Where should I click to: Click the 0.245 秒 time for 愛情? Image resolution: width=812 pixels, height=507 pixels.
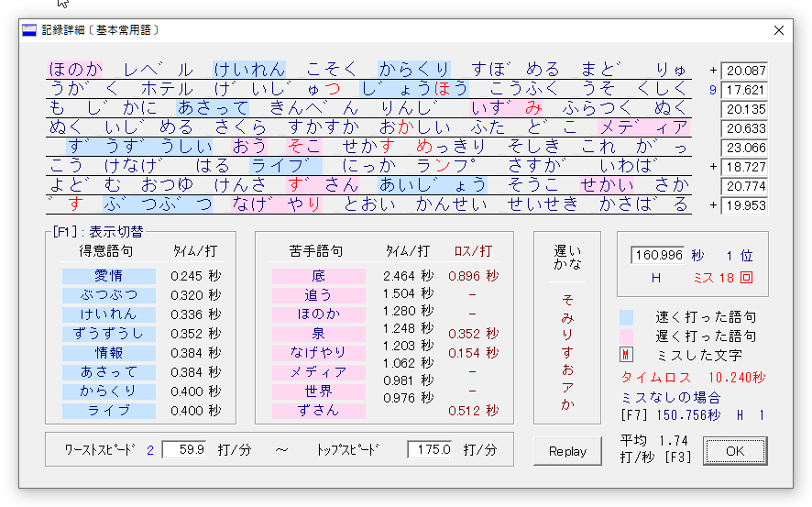click(x=196, y=276)
